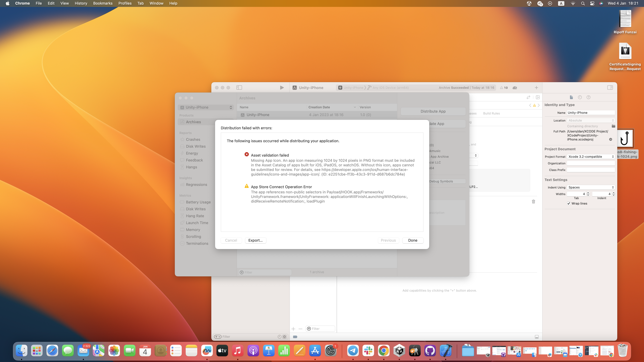The height and width of the screenshot is (362, 644).
Task: Open the Project Format dropdown
Action: tap(591, 157)
